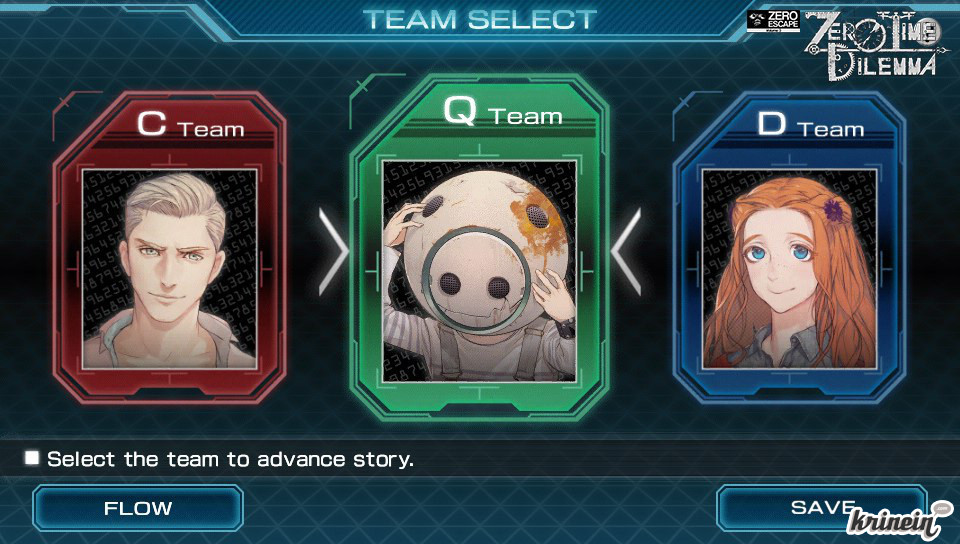Click the white square bullet before the hint
960x544 pixels.
(32, 458)
